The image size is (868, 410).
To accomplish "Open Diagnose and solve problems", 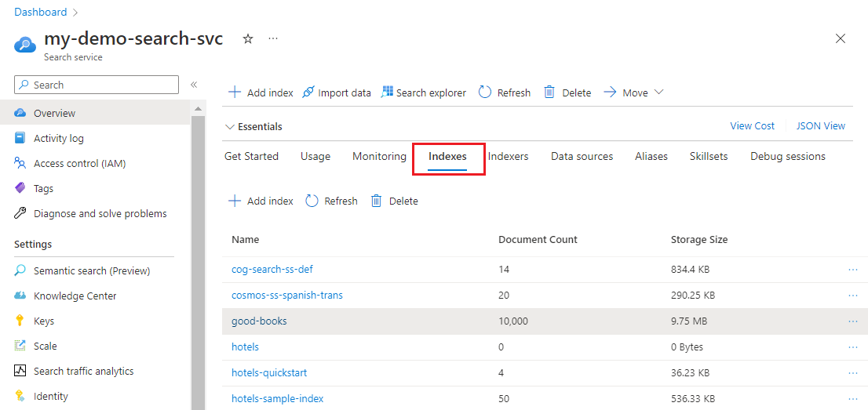I will coord(100,213).
